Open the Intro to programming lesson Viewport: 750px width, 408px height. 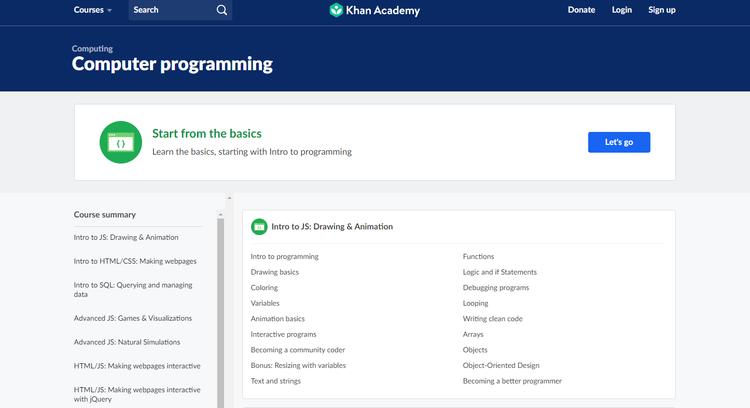tap(284, 257)
